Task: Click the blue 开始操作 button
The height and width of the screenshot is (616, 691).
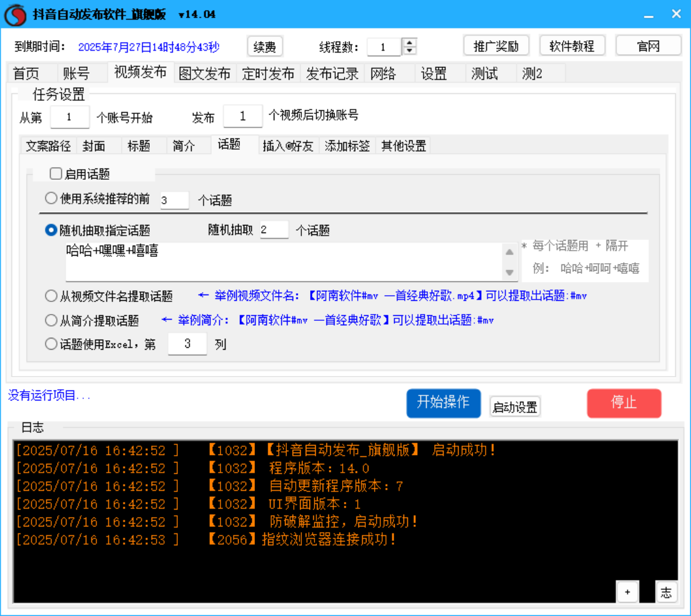Action: click(x=444, y=403)
